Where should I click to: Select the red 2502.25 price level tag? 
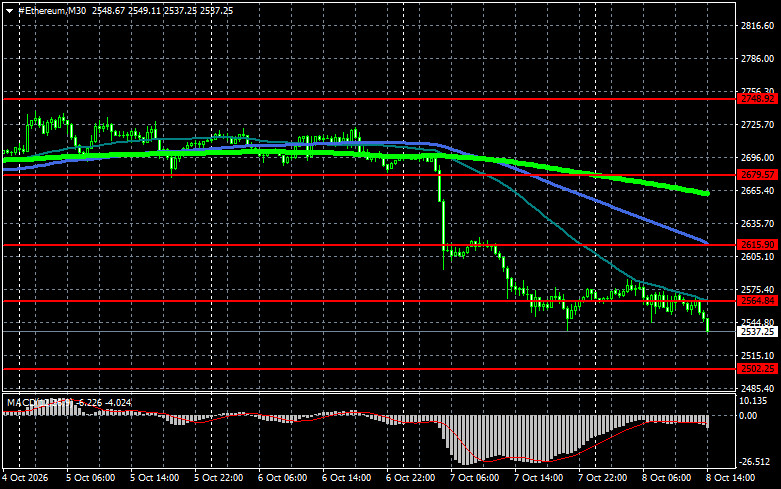coord(758,368)
